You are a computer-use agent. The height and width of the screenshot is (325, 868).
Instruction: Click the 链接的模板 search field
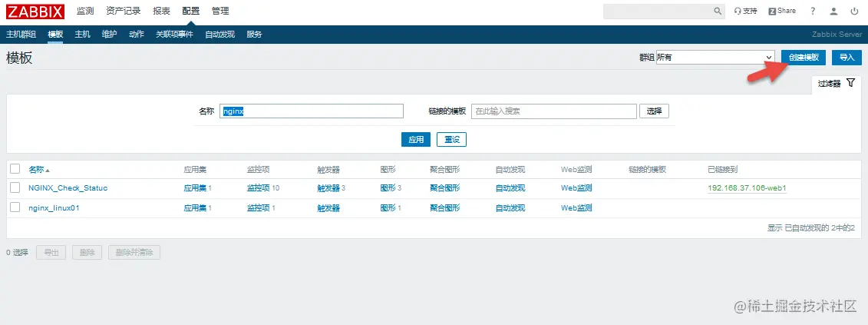pyautogui.click(x=554, y=111)
